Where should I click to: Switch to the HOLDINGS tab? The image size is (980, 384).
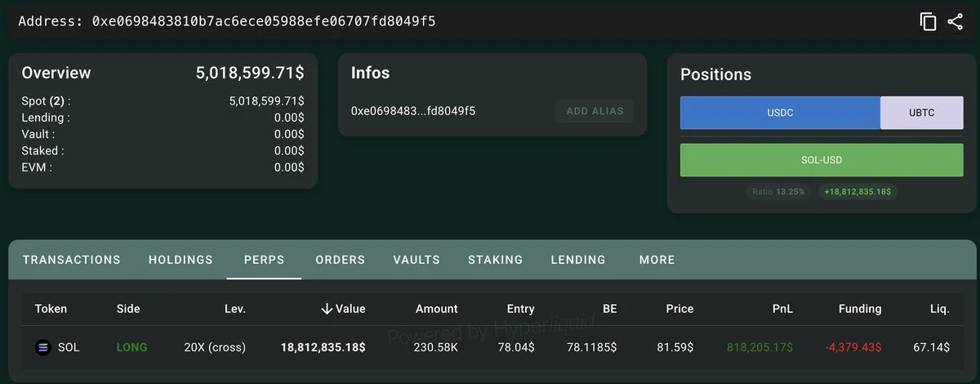point(180,260)
